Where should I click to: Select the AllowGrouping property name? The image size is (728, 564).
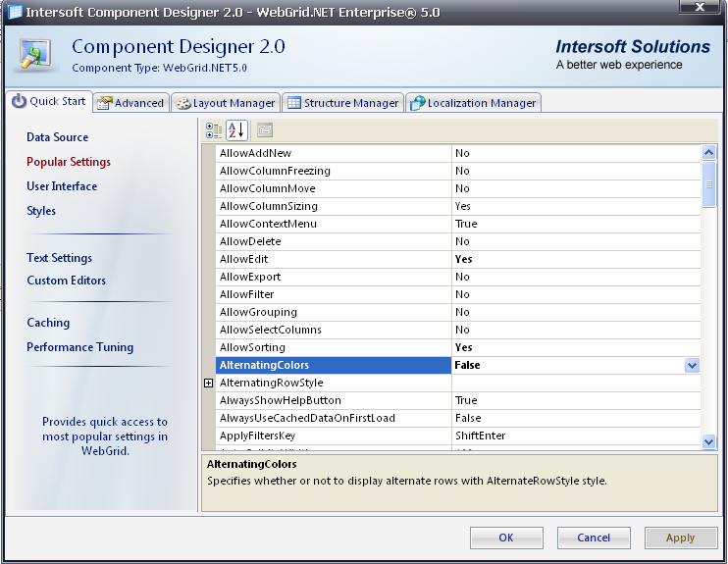[258, 312]
